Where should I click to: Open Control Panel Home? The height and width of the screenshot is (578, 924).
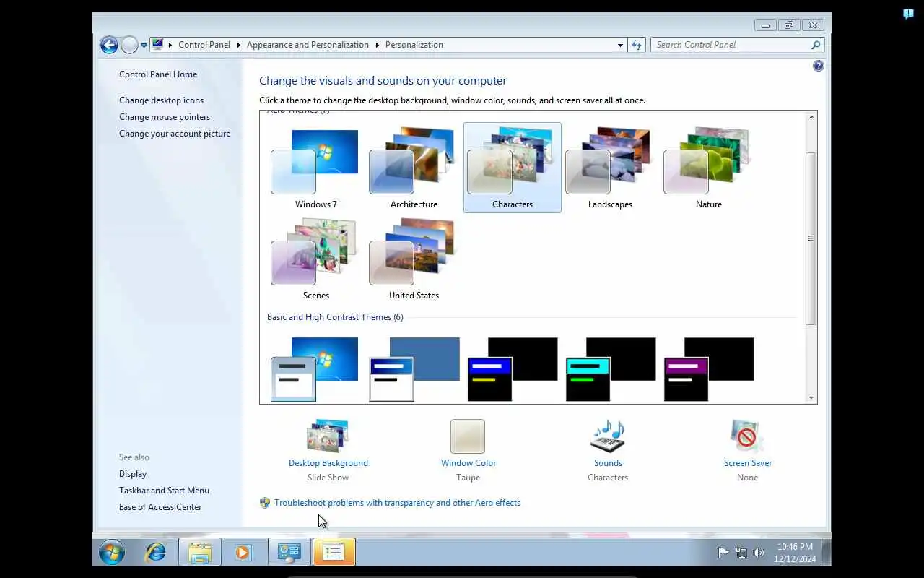(158, 74)
